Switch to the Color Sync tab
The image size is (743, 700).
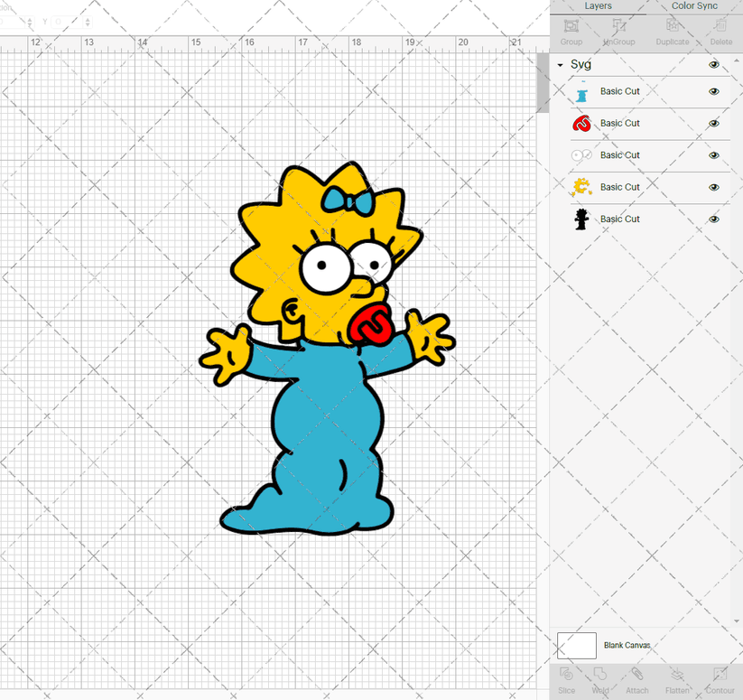point(694,6)
